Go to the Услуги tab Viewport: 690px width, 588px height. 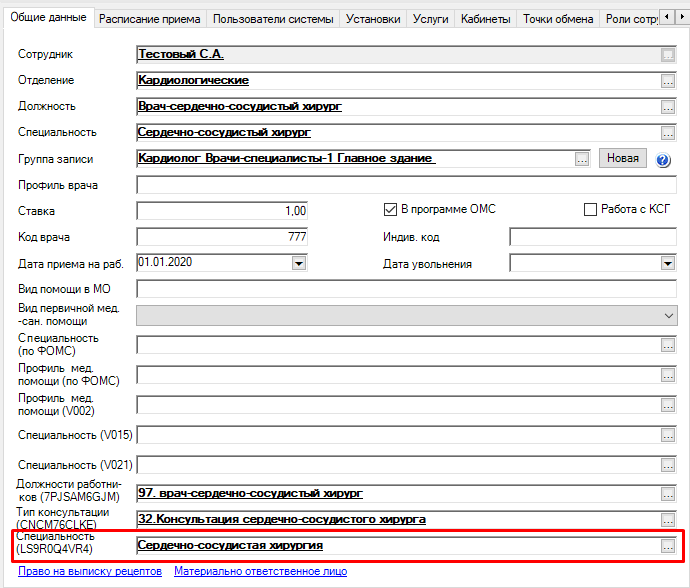(430, 19)
